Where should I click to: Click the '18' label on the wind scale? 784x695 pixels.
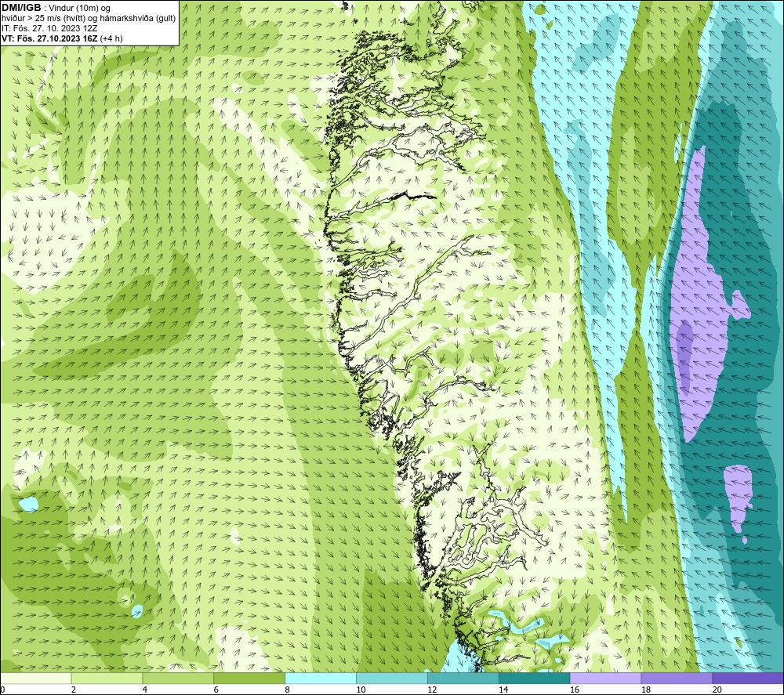tap(645, 690)
